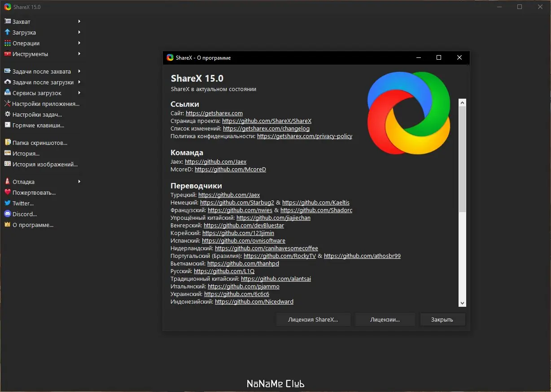Select the О программе menu item

tap(42, 225)
